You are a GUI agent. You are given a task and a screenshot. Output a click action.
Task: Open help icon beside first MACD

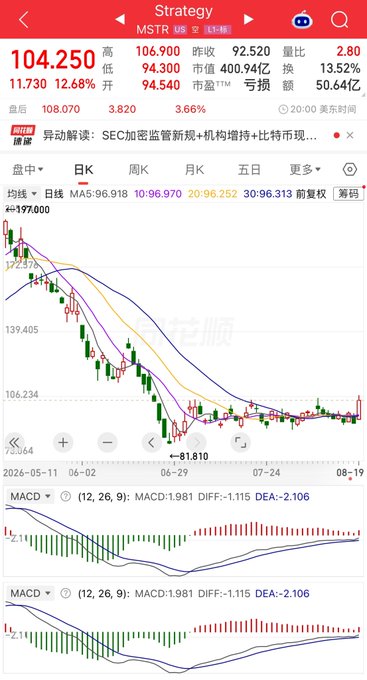[x=66, y=497]
